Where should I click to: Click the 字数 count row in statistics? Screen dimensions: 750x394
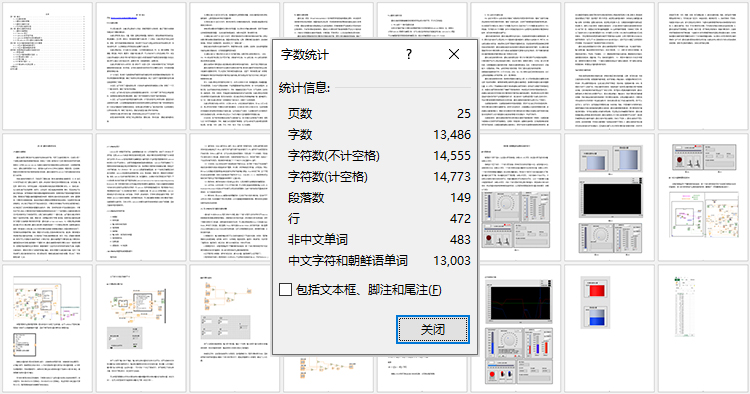coord(379,134)
